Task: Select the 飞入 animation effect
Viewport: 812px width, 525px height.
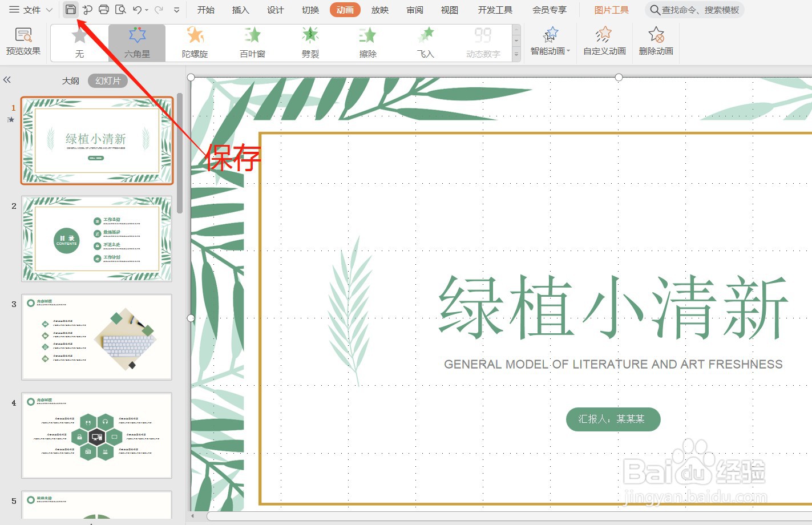Action: 425,42
